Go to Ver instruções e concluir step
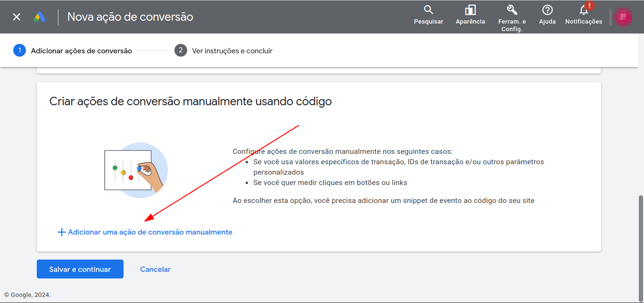 pyautogui.click(x=232, y=51)
